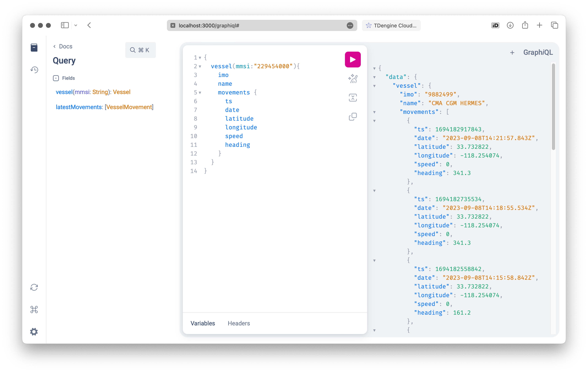This screenshot has width=588, height=373.
Task: Open the query history panel
Action: [34, 70]
